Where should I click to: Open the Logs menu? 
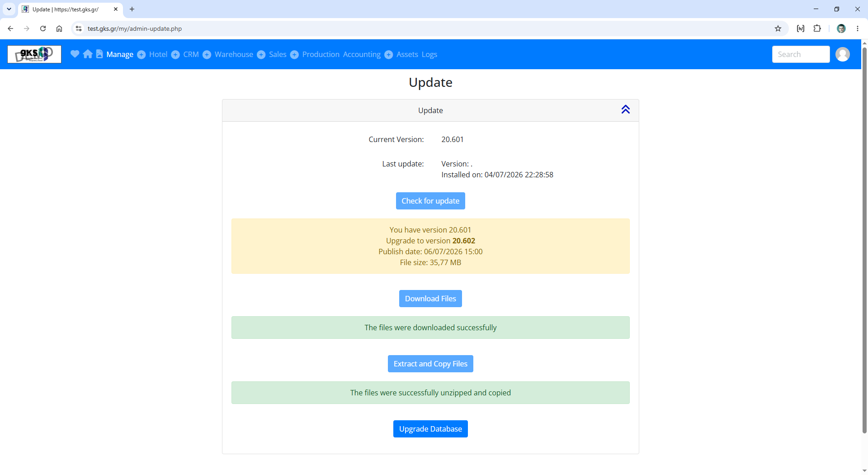pyautogui.click(x=429, y=54)
